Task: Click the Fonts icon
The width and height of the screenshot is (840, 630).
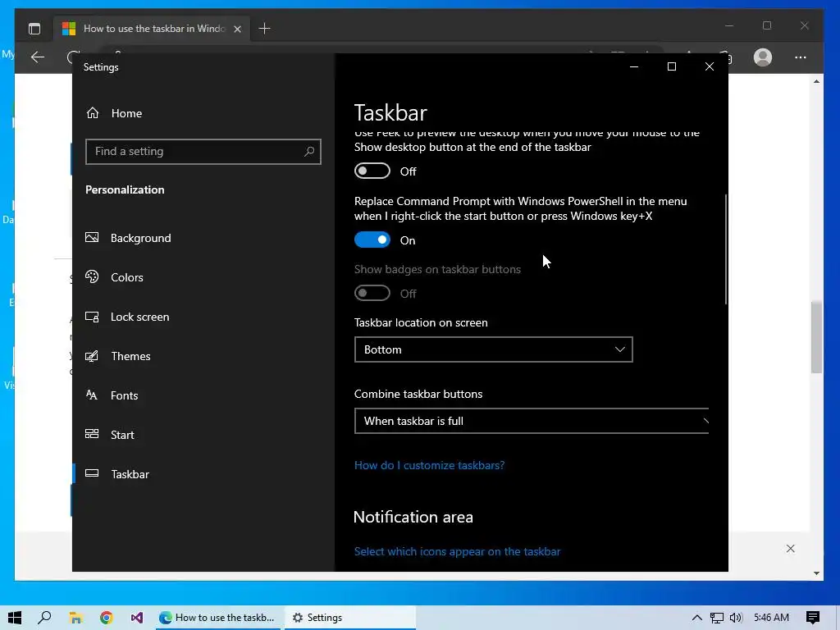Action: coord(92,395)
